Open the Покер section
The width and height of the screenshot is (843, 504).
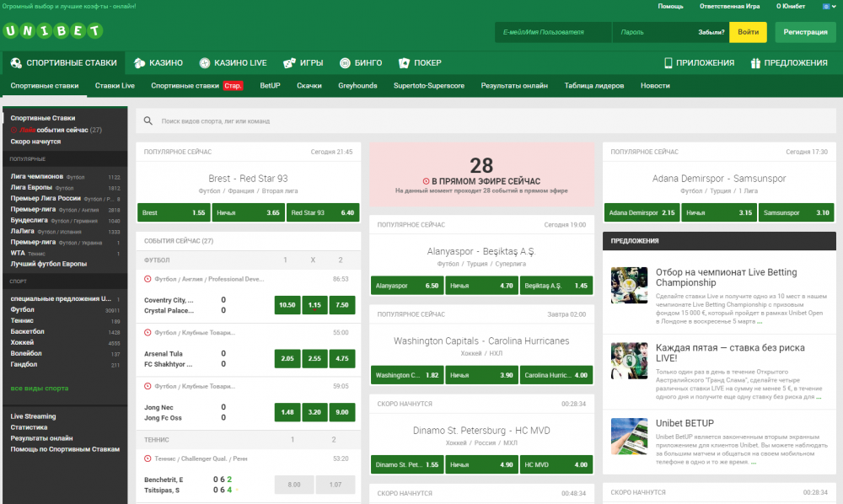420,63
